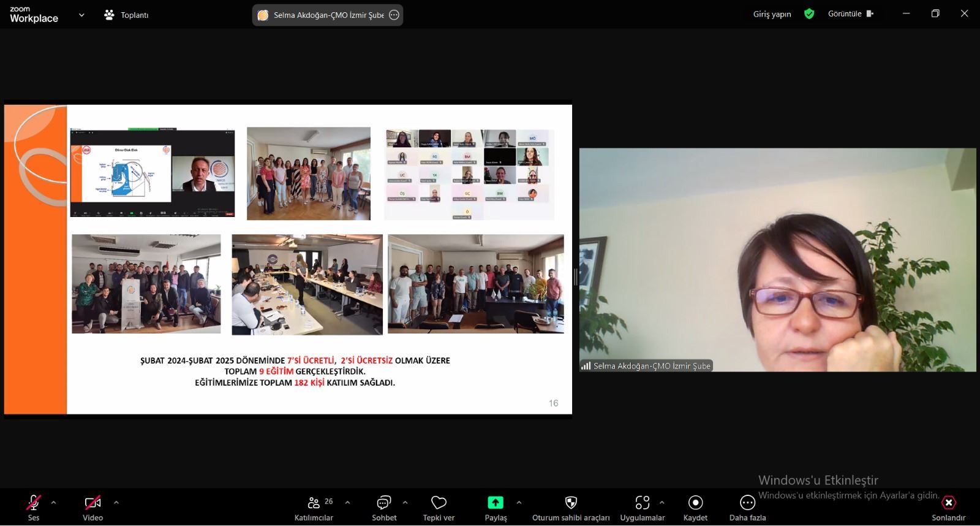This screenshot has height=526, width=980.
Task: Click the Tepki ver heart icon
Action: click(439, 503)
